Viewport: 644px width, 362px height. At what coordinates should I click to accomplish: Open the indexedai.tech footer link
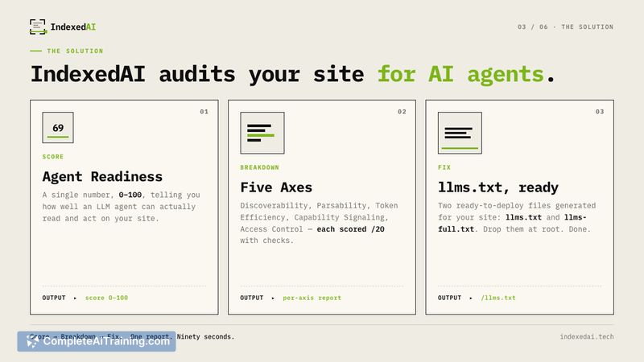[x=587, y=336]
